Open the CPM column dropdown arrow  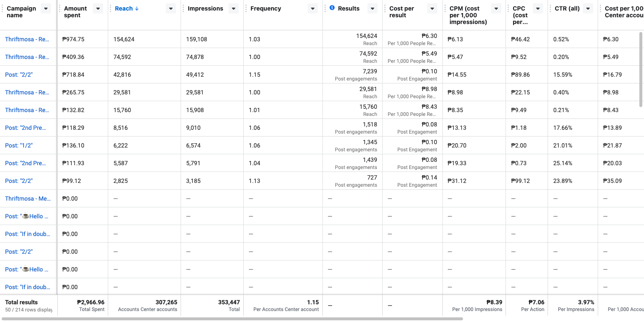point(496,8)
